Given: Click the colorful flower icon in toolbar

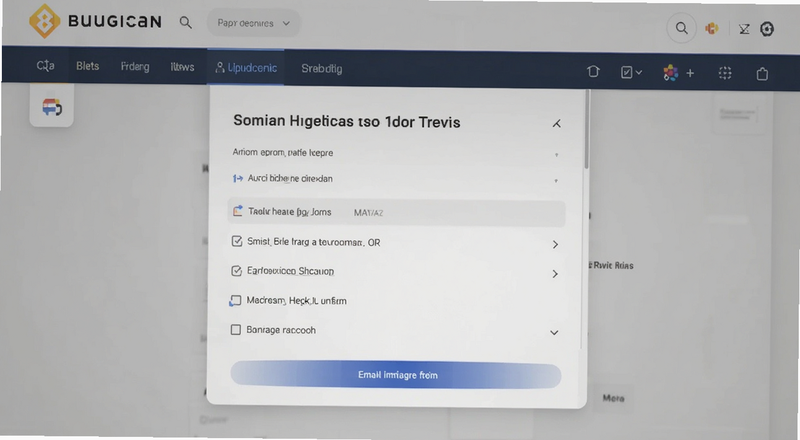Looking at the screenshot, I should (670, 73).
